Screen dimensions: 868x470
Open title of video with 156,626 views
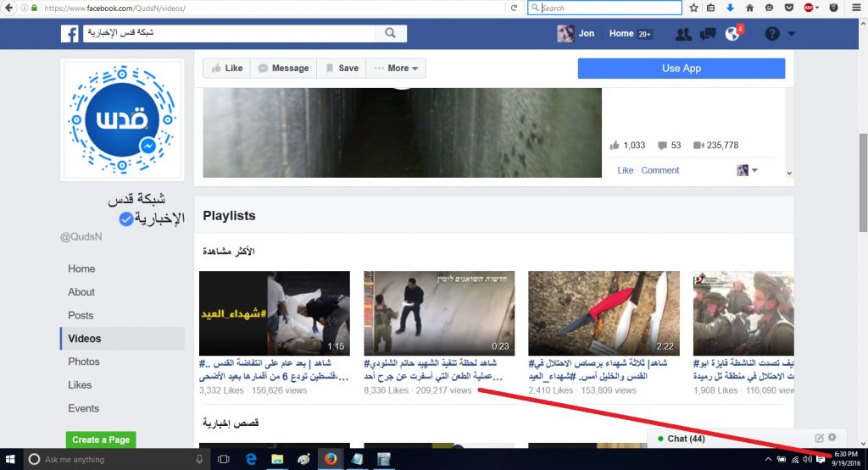(274, 369)
